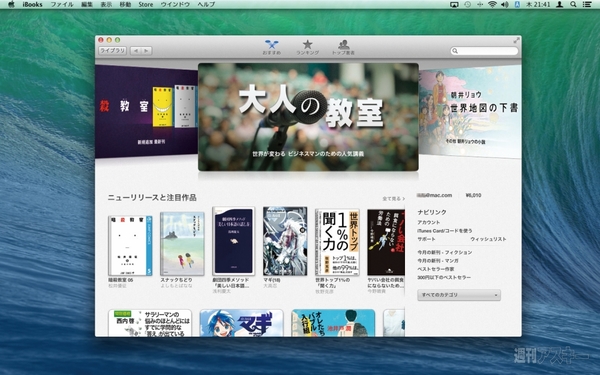Open the ヘルプ menu

[206, 4]
